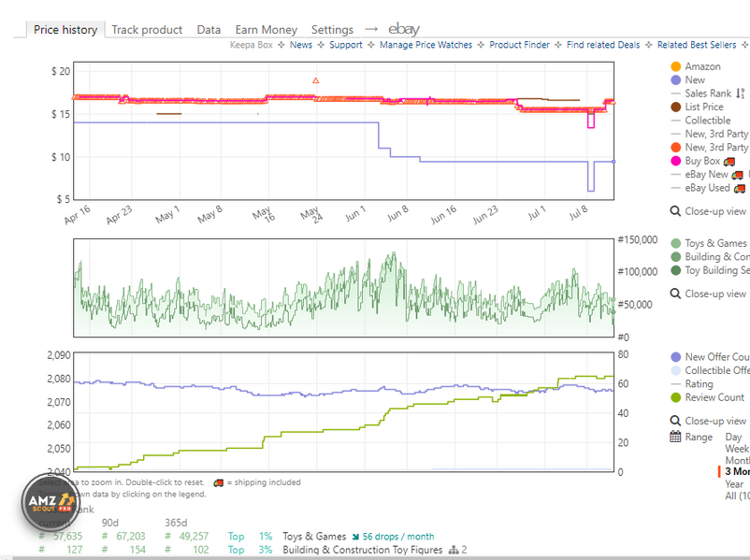Select the Year range option
The image size is (750, 560).
[x=735, y=484]
